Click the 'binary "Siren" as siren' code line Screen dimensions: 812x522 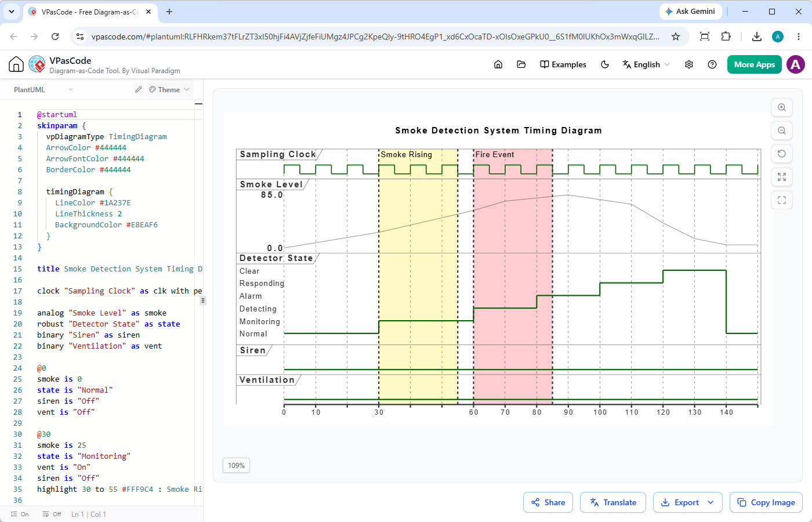coord(88,335)
